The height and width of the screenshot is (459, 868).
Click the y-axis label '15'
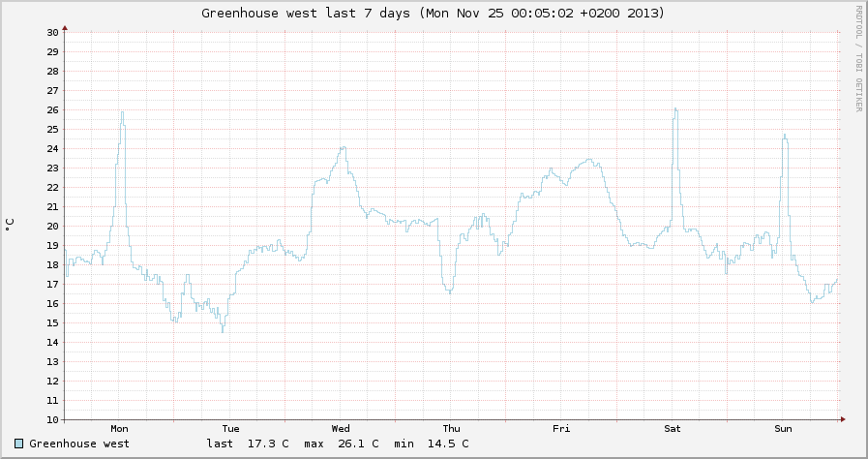(52, 322)
